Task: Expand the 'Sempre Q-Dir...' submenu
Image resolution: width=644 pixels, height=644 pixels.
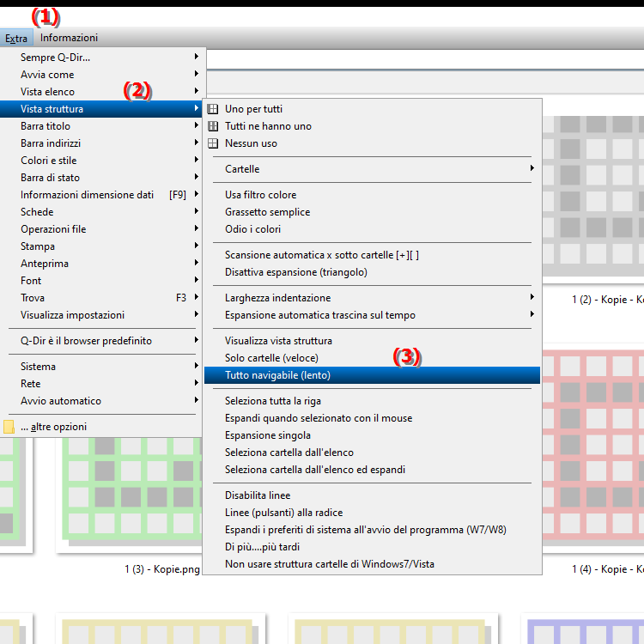Action: tap(100, 57)
